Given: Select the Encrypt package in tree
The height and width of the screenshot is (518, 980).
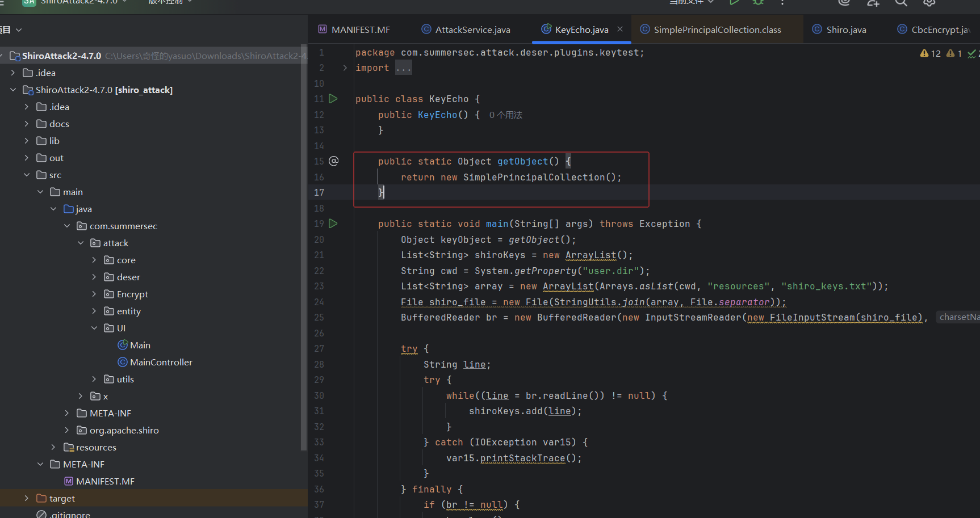Looking at the screenshot, I should [x=132, y=294].
